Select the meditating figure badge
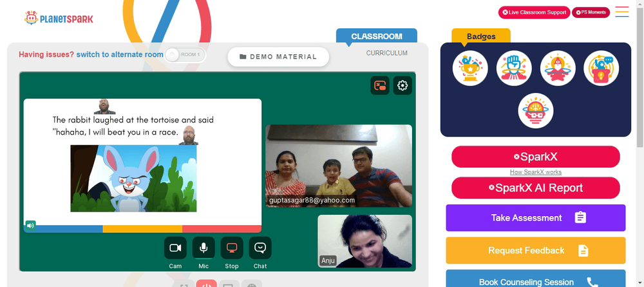The height and width of the screenshot is (287, 644). (558, 68)
